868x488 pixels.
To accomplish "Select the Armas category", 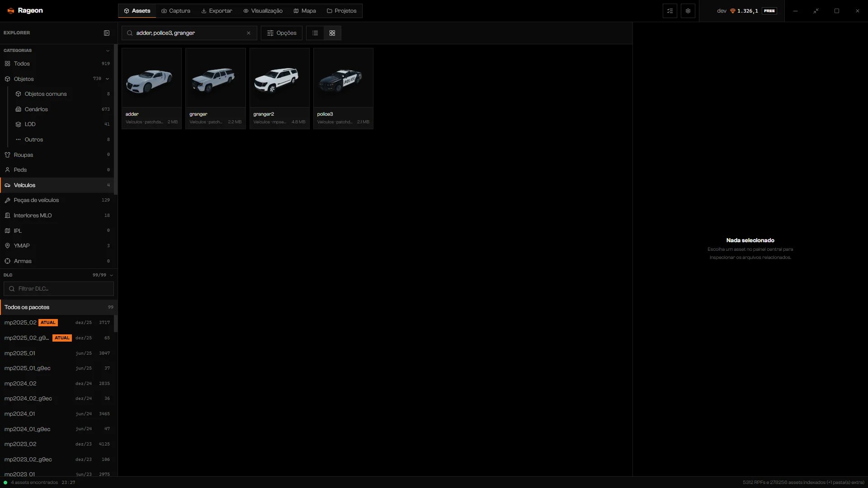I will [x=57, y=261].
